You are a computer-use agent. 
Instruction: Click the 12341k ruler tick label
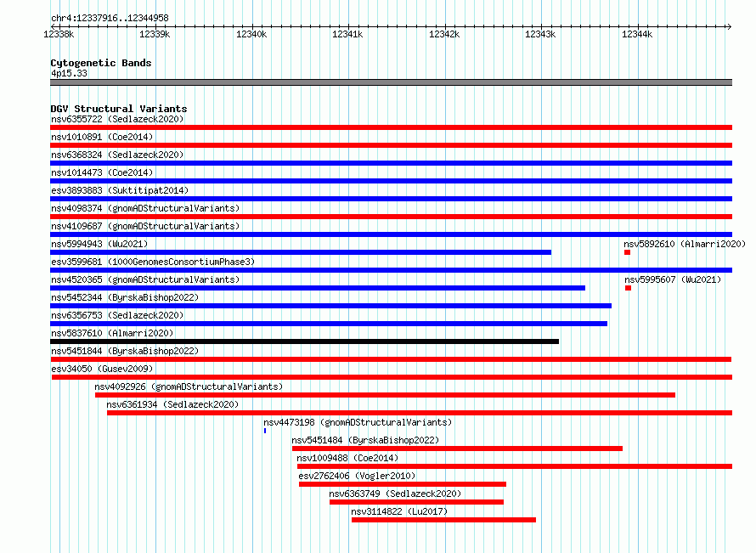pos(347,34)
